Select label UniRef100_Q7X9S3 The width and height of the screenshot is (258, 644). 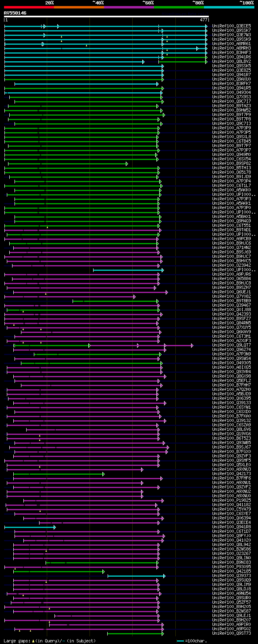(x=231, y=97)
